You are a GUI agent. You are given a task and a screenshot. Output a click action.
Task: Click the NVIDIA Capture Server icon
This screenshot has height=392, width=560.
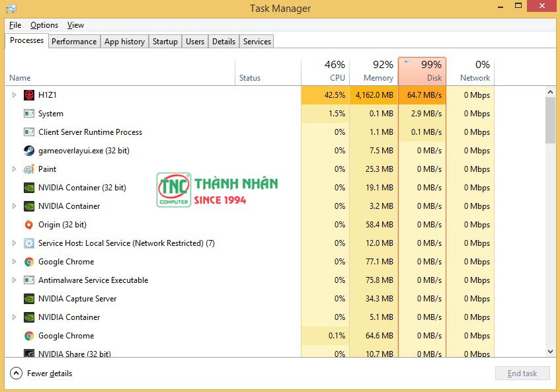coord(29,299)
